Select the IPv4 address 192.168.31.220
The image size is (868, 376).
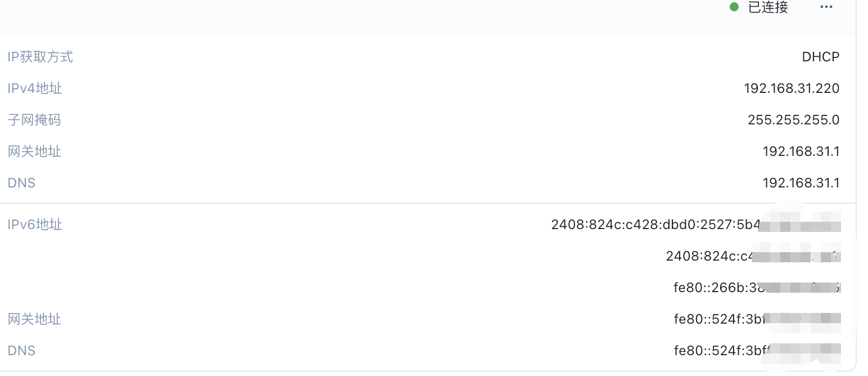pos(791,88)
